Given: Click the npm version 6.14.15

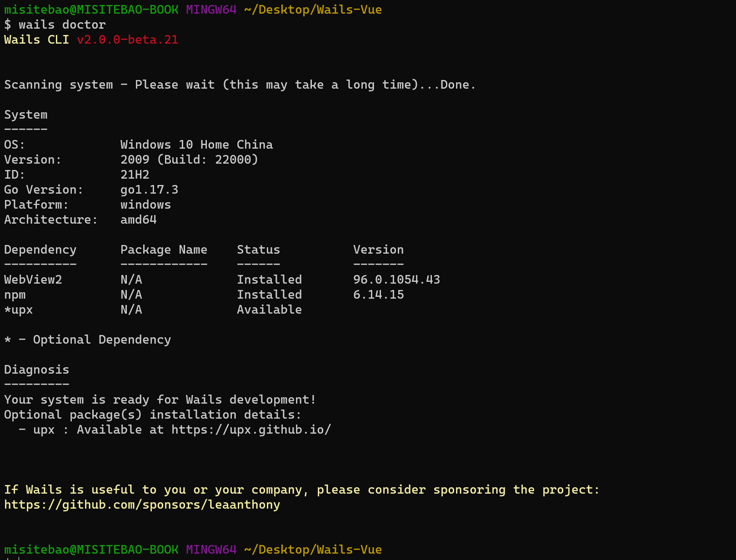Looking at the screenshot, I should click(x=378, y=294).
